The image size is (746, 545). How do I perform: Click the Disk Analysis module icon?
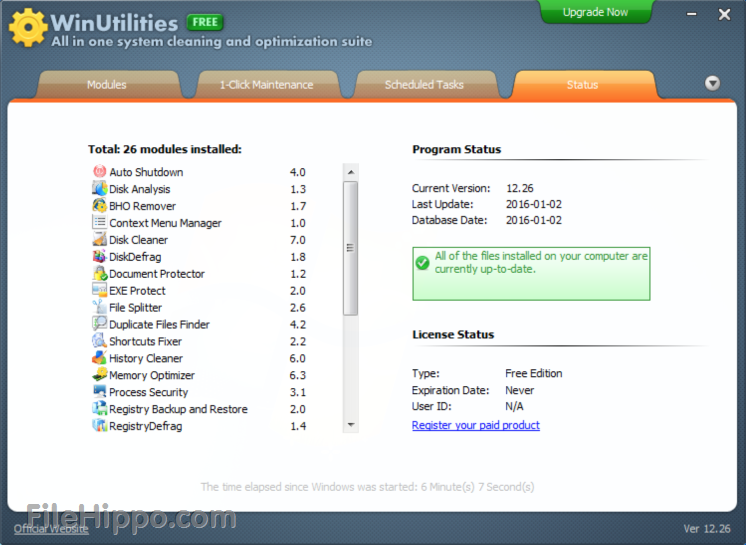pos(99,189)
